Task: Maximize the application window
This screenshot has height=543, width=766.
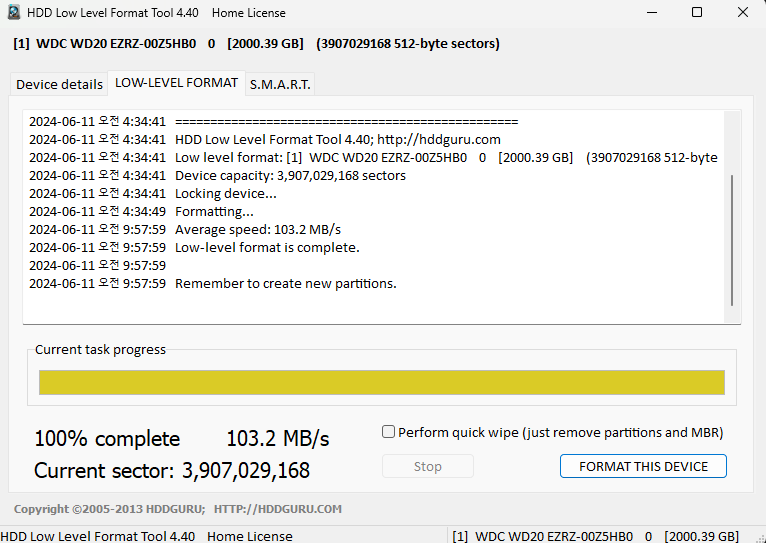Action: pos(697,12)
